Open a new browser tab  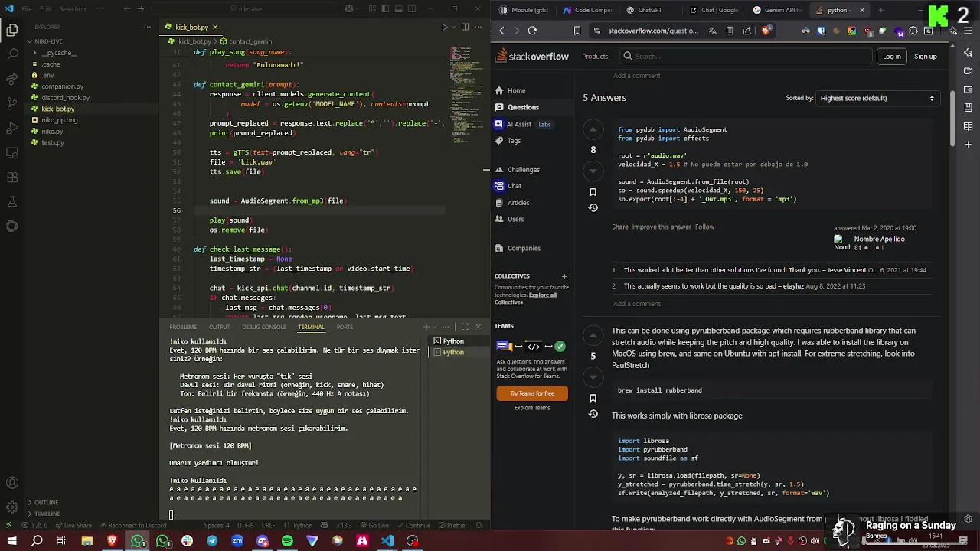click(x=880, y=10)
